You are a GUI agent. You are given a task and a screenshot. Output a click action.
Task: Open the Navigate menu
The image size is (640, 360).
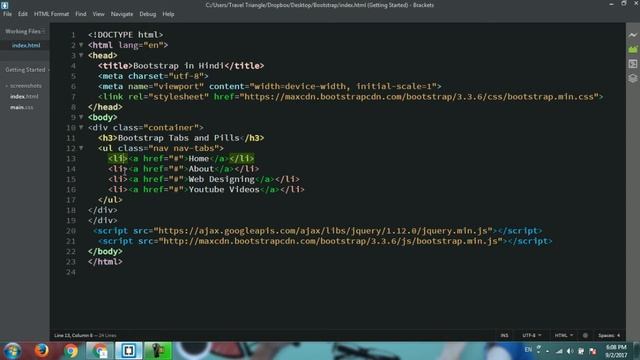tap(122, 14)
